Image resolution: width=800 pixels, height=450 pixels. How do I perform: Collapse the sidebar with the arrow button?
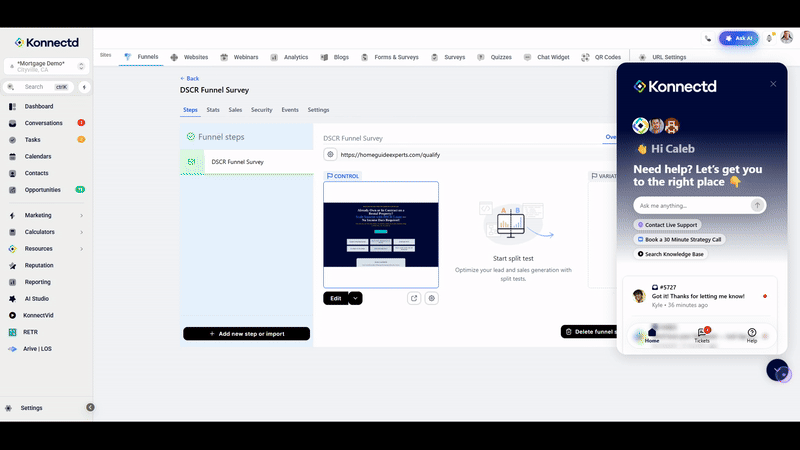[90, 407]
